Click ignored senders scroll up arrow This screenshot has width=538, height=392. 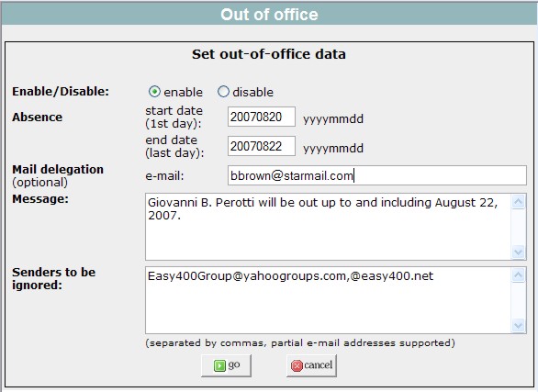point(518,275)
